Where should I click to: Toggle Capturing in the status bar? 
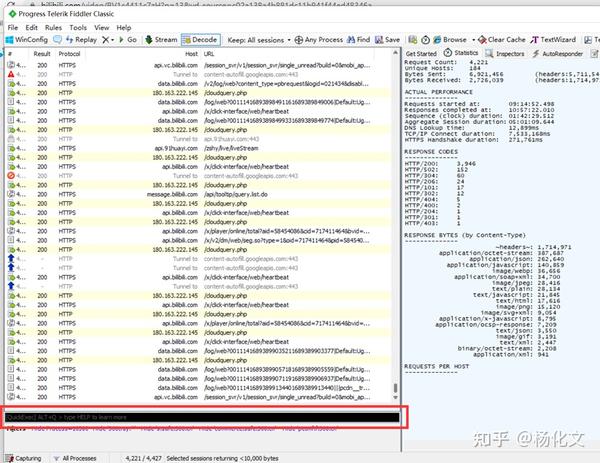click(24, 458)
